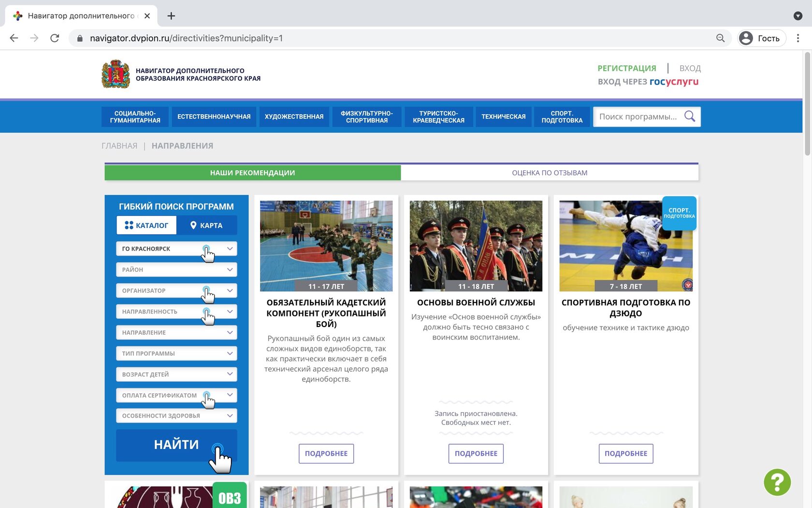Click title ОСНОВЫ ВОЕННОЙ СЛУЖБЫ
This screenshot has height=508, width=812.
[476, 302]
